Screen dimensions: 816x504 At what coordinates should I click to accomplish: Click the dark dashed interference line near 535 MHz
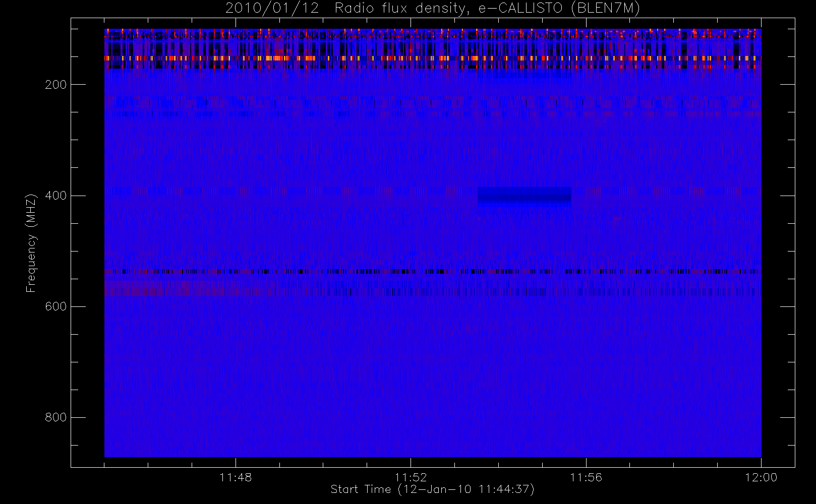coord(433,271)
